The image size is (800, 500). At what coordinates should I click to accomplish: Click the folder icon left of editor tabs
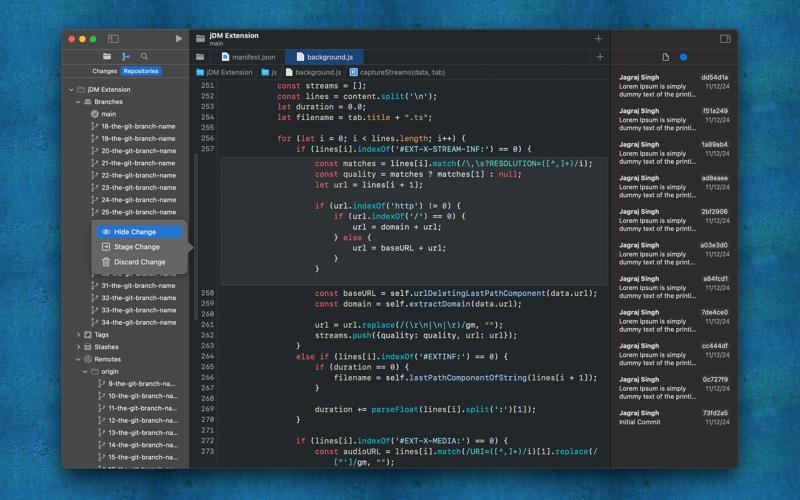[x=200, y=57]
